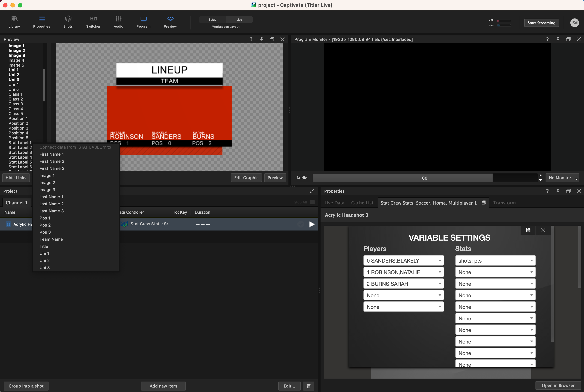
Task: Open the 'shots: pts' Stats dropdown
Action: point(495,261)
